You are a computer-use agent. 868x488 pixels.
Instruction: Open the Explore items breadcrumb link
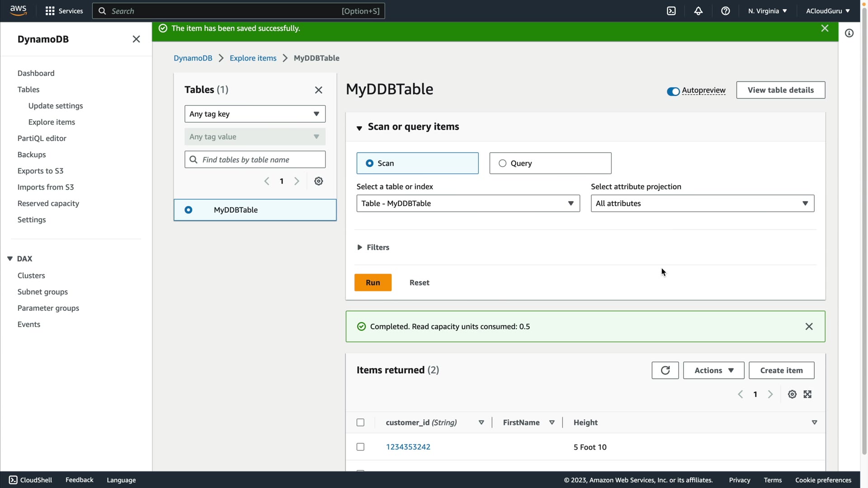(253, 58)
